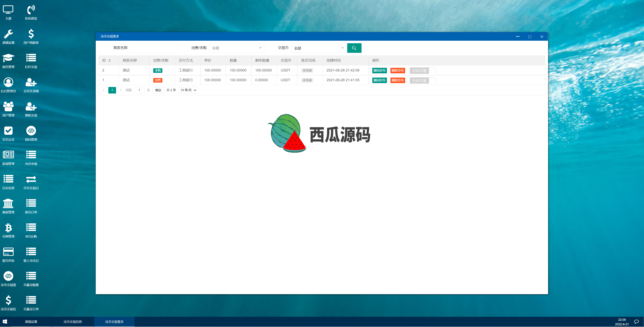Screen dimensions: 644x327
Task: Open 用户管理 group icon
Action: coord(8,110)
